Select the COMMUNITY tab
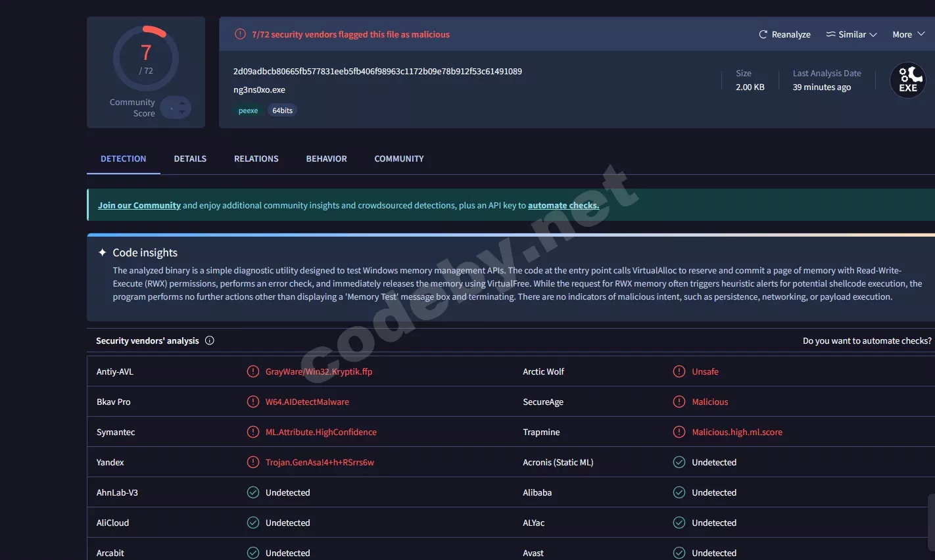 coord(399,159)
